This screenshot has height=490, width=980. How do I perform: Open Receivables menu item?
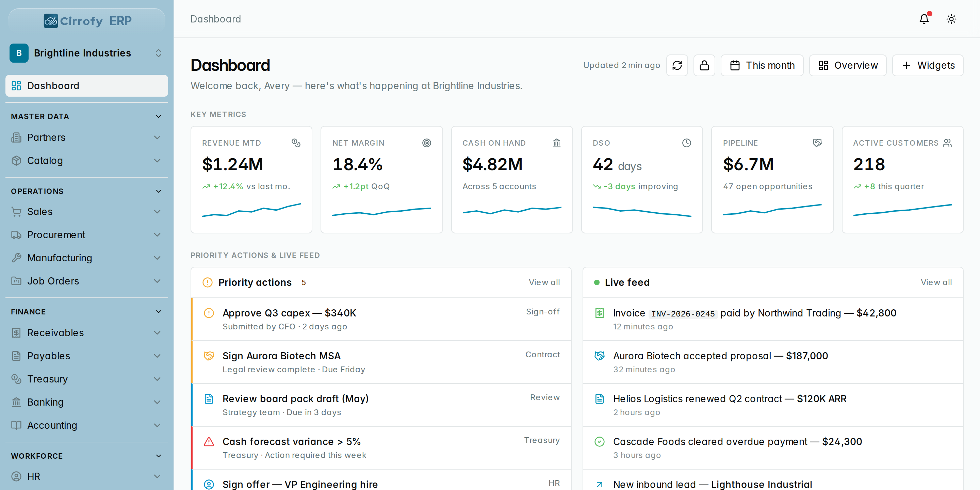(x=87, y=333)
